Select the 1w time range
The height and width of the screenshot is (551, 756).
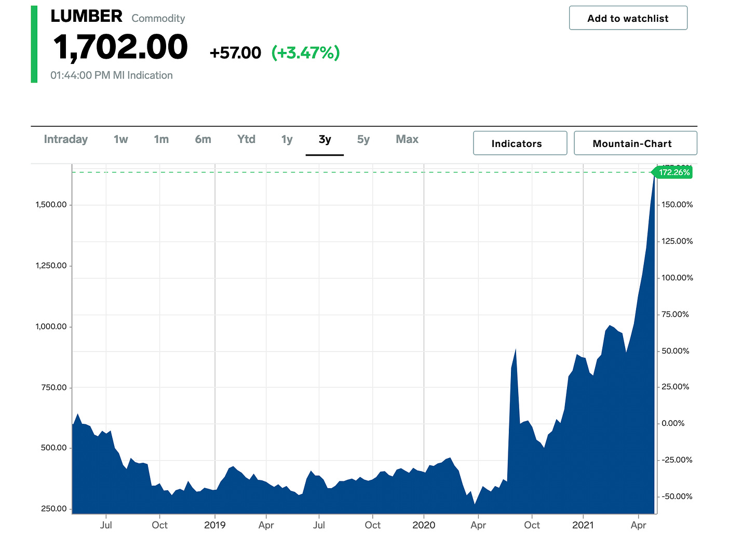pyautogui.click(x=121, y=139)
